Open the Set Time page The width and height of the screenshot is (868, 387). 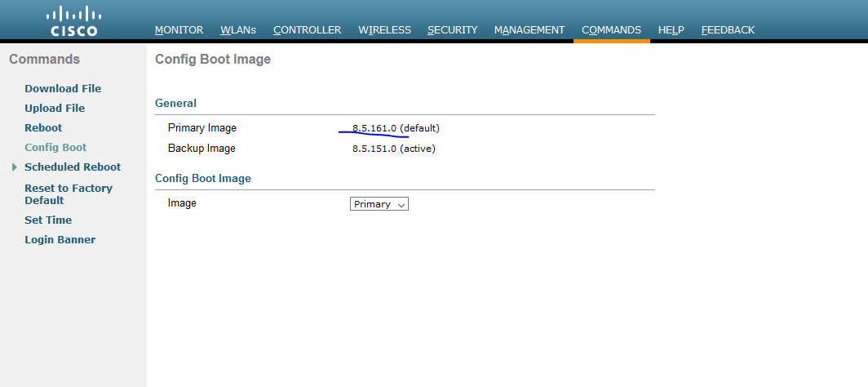pyautogui.click(x=48, y=220)
